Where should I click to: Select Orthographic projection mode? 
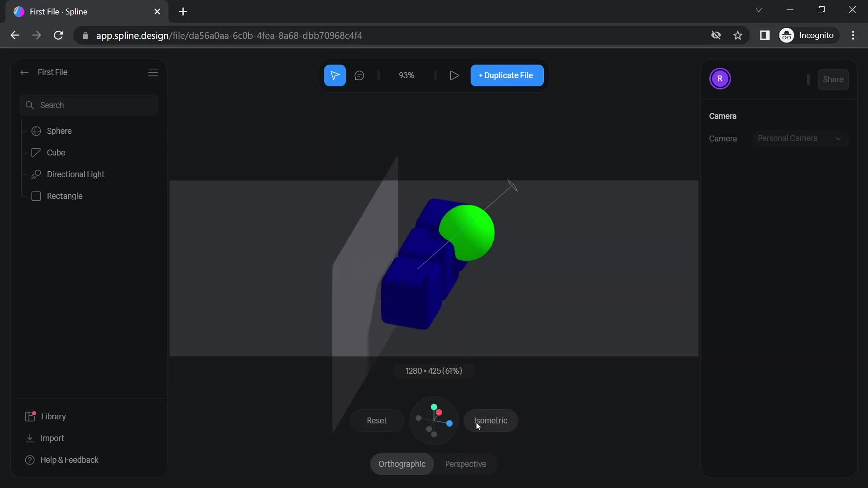tap(402, 464)
